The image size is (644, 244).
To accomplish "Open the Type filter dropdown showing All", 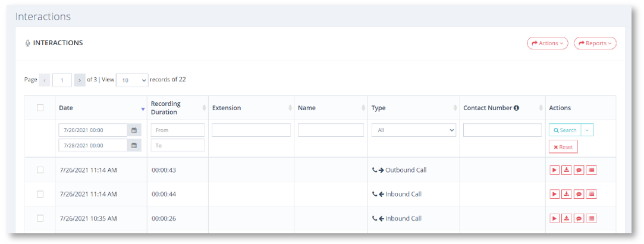I will click(x=414, y=130).
